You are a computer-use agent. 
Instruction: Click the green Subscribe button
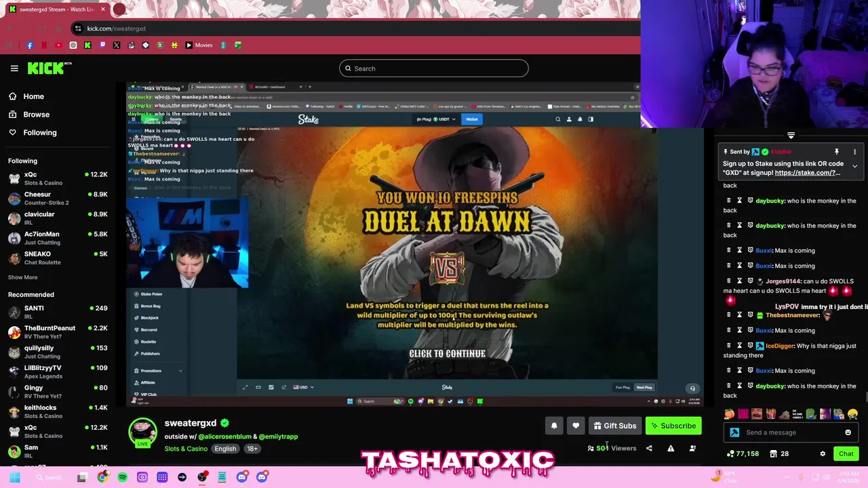coord(673,426)
